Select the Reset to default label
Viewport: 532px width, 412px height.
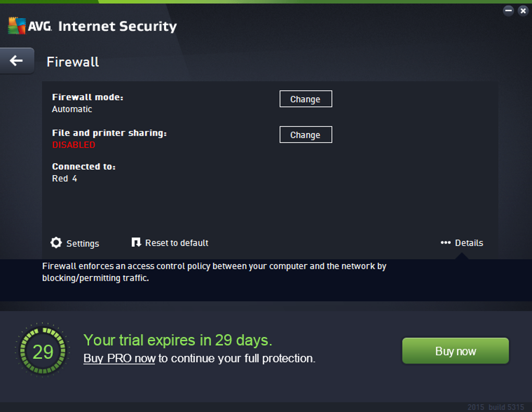click(176, 243)
